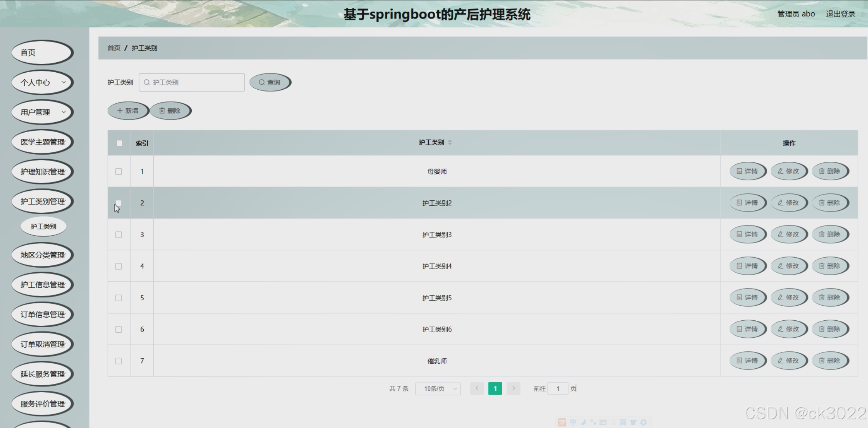Expand the 个人中心 sidebar menu

pos(42,82)
